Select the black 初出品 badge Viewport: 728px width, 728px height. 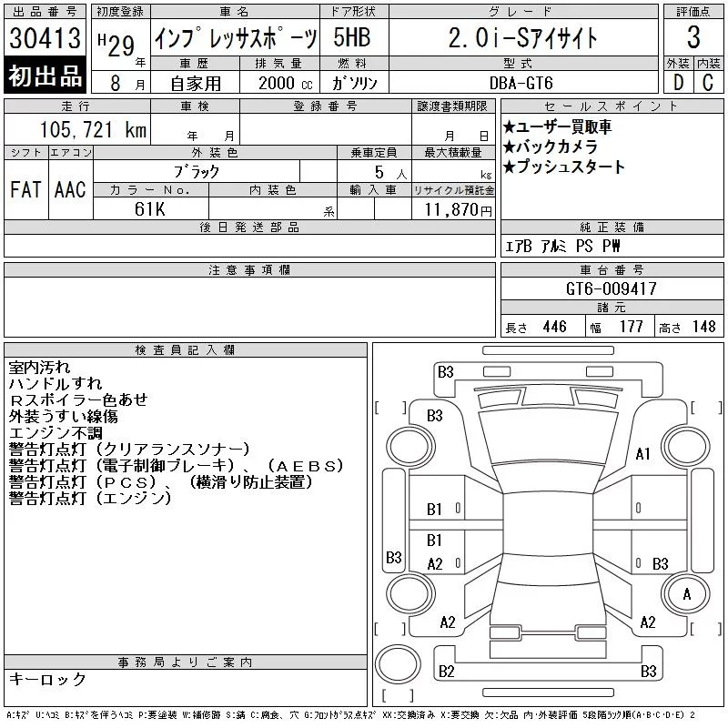click(45, 76)
